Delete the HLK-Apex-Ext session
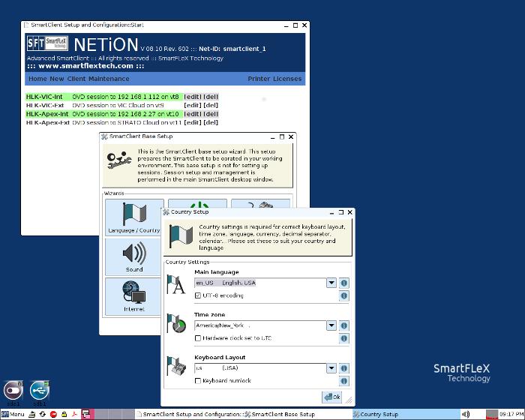 click(x=211, y=122)
